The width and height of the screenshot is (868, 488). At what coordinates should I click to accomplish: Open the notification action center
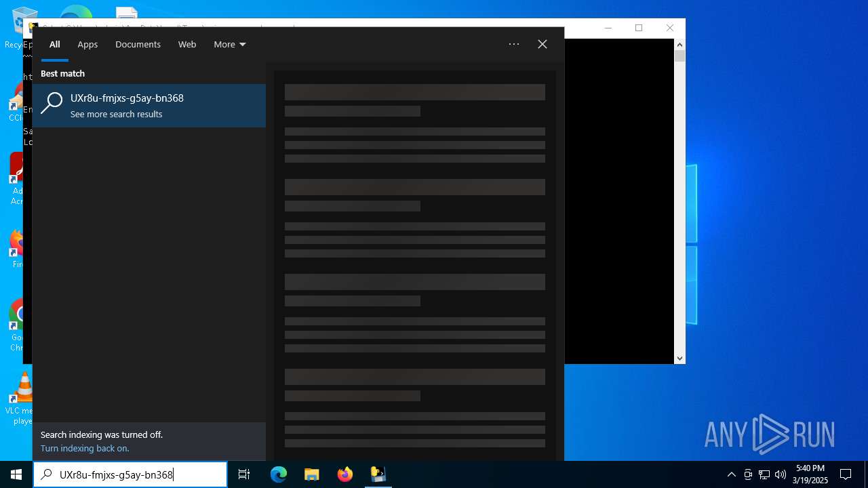click(x=846, y=474)
